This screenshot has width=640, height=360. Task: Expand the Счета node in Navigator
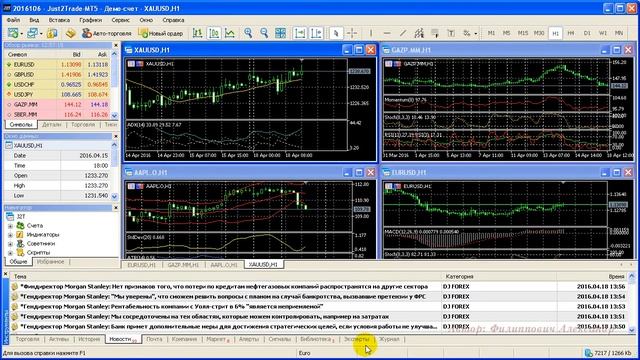point(10,226)
